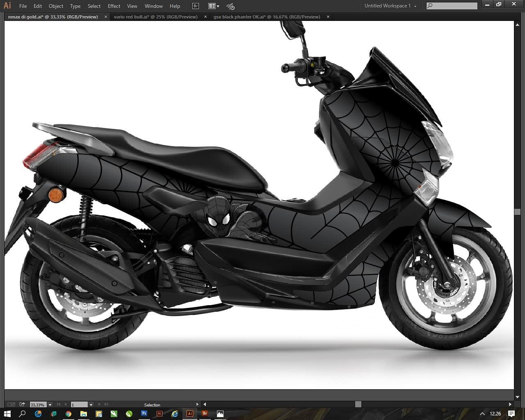The width and height of the screenshot is (525, 420).
Task: Click the Windows taskbar search icon
Action: pyautogui.click(x=23, y=414)
